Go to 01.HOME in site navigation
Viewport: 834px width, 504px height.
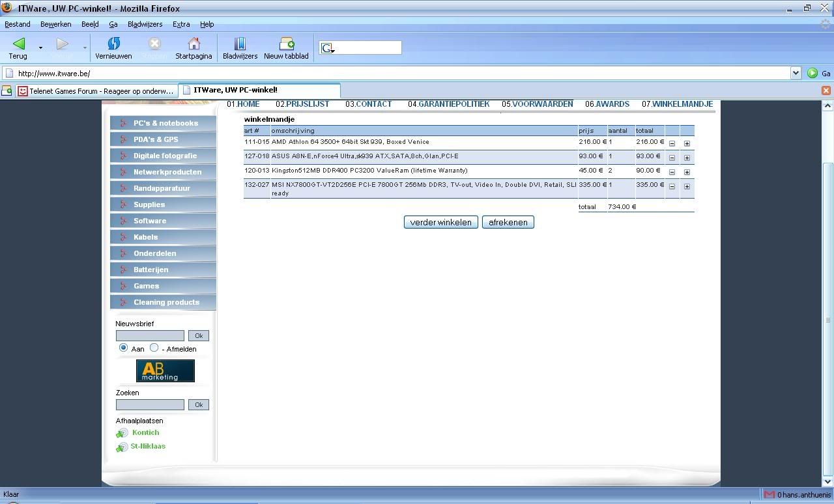[x=243, y=104]
